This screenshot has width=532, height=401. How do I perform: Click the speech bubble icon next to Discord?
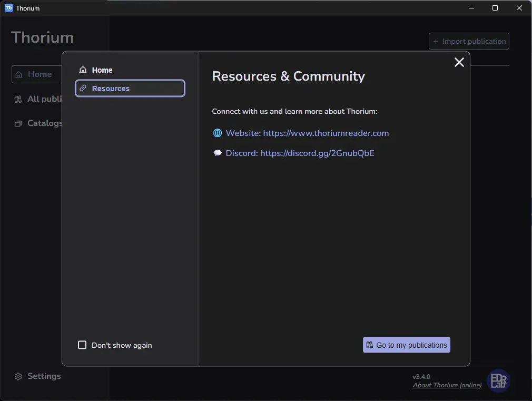tap(218, 153)
